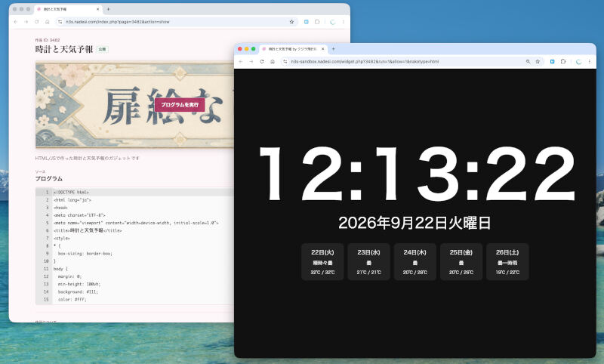The image size is (604, 364).
Task: Bookmark the widget page with the star
Action: pos(538,62)
